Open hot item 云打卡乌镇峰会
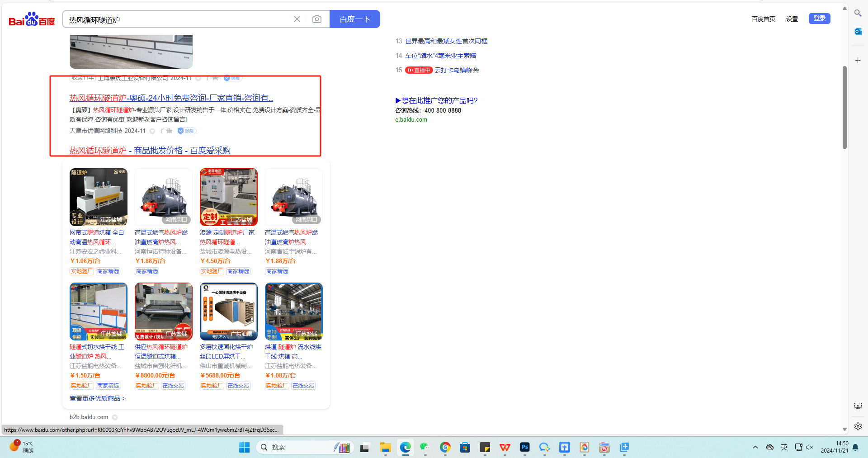Image resolution: width=868 pixels, height=458 pixels. tap(457, 70)
